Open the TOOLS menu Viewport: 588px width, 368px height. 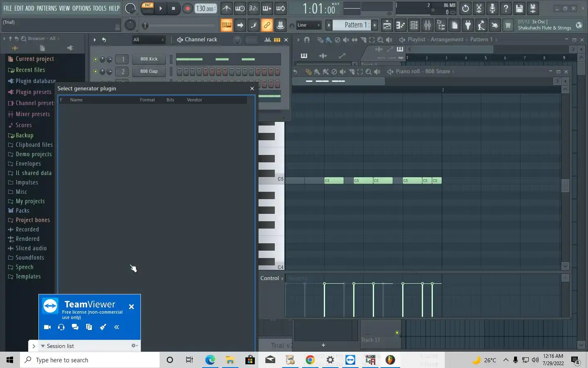pyautogui.click(x=100, y=8)
